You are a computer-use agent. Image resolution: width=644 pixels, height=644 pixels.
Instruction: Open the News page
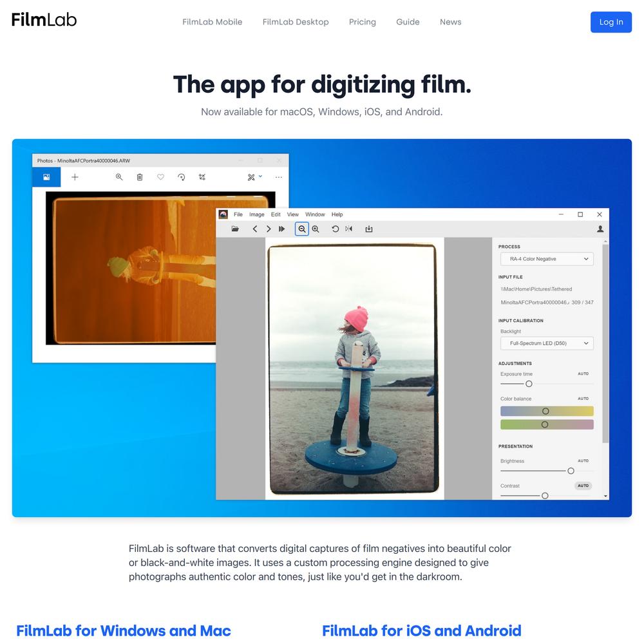point(451,22)
